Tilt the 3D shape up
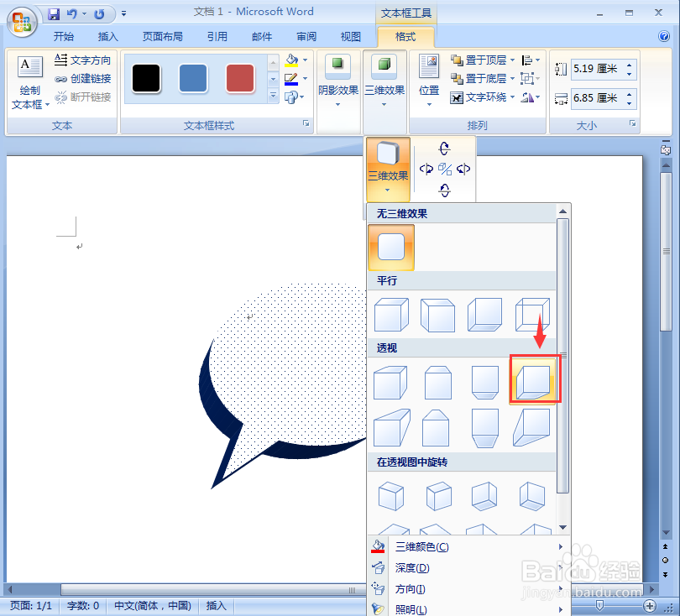This screenshot has width=680, height=616. coord(444,149)
